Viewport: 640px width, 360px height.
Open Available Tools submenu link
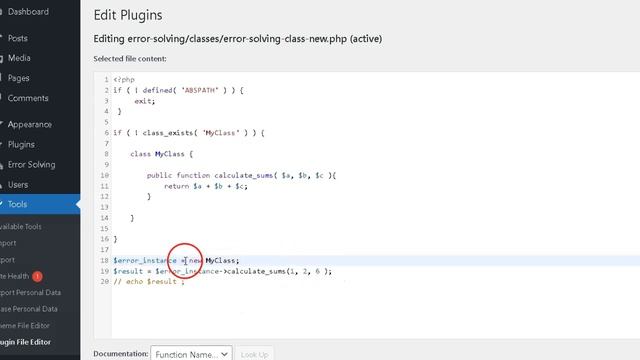(x=21, y=227)
